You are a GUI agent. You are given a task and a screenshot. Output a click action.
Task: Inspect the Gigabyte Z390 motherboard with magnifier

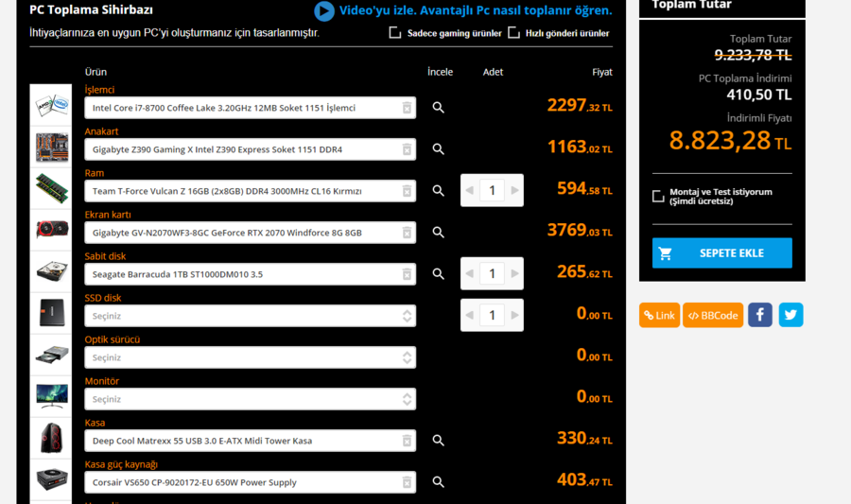tap(438, 149)
